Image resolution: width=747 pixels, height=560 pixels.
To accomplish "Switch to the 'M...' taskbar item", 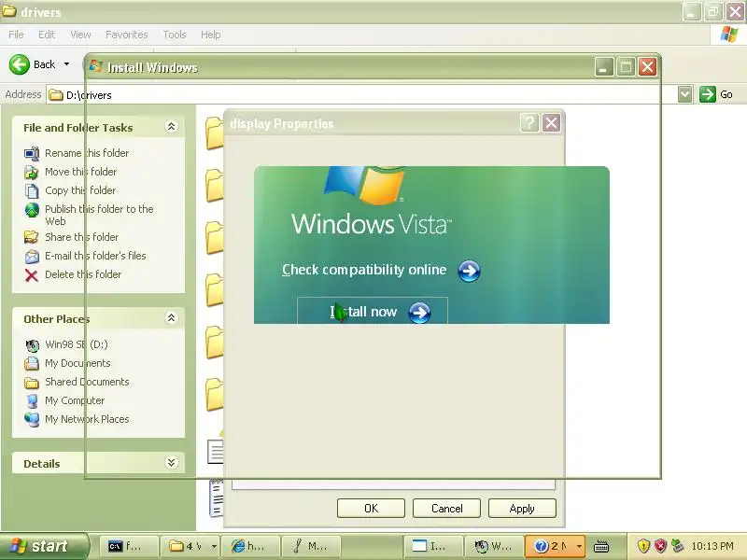I will click(311, 546).
